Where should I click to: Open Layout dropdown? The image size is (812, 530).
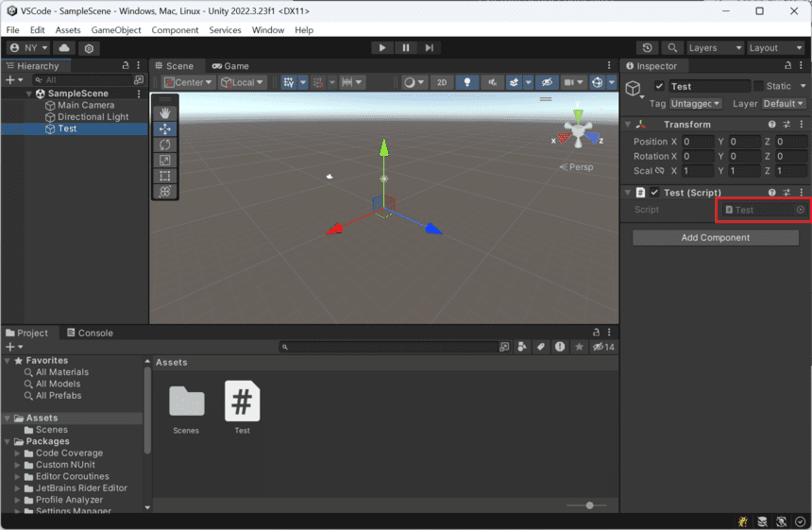[x=775, y=47]
